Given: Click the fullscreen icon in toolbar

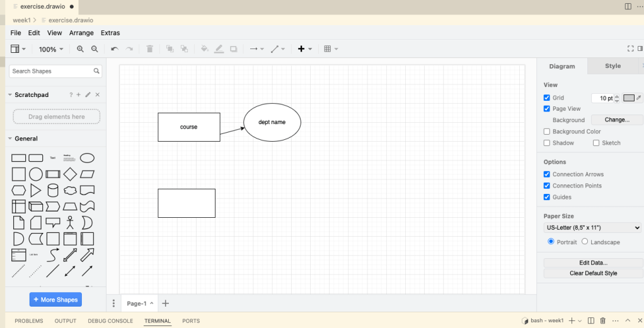Looking at the screenshot, I should [631, 49].
